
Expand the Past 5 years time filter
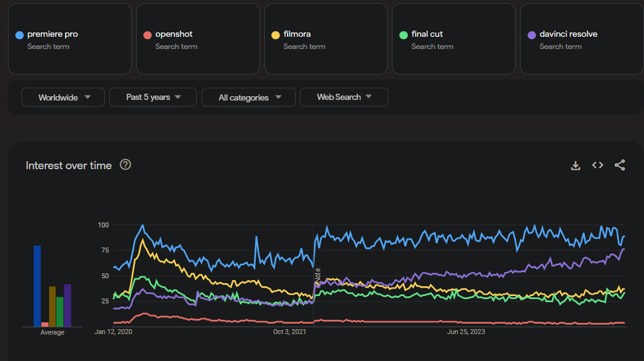(153, 97)
